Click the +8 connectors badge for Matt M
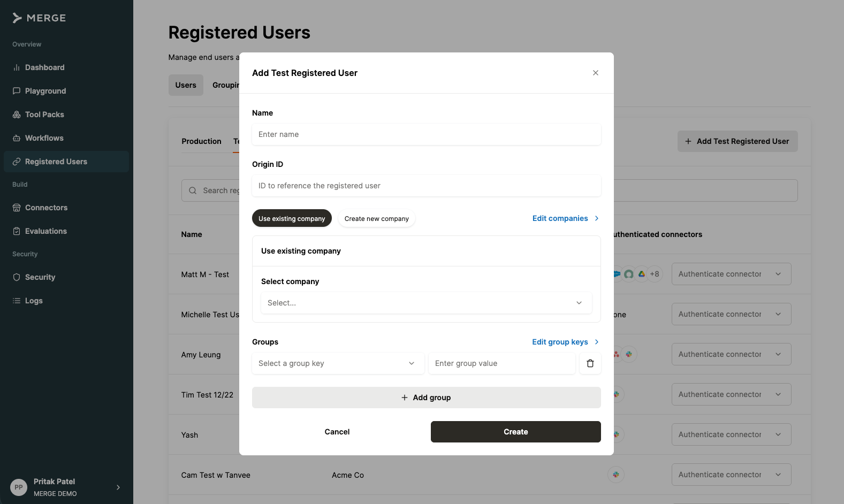The image size is (844, 504). tap(655, 274)
